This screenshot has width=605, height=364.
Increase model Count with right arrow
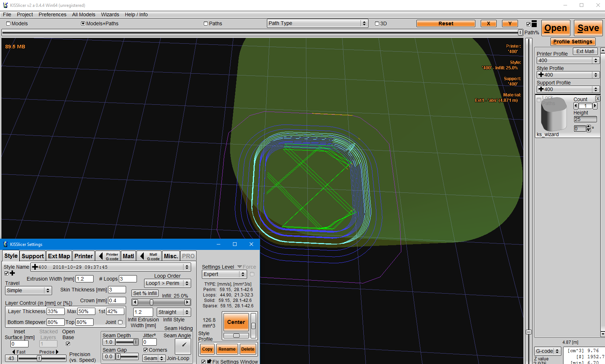click(595, 106)
